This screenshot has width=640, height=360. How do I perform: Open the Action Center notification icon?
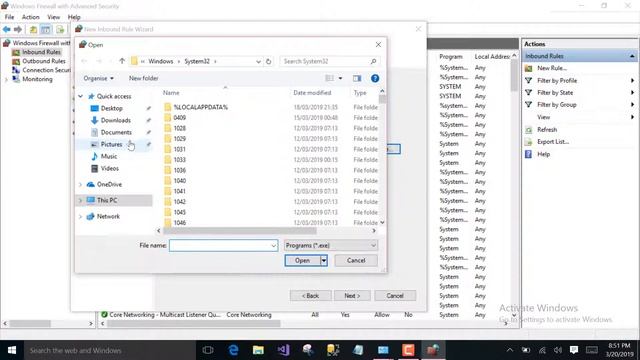click(574, 350)
